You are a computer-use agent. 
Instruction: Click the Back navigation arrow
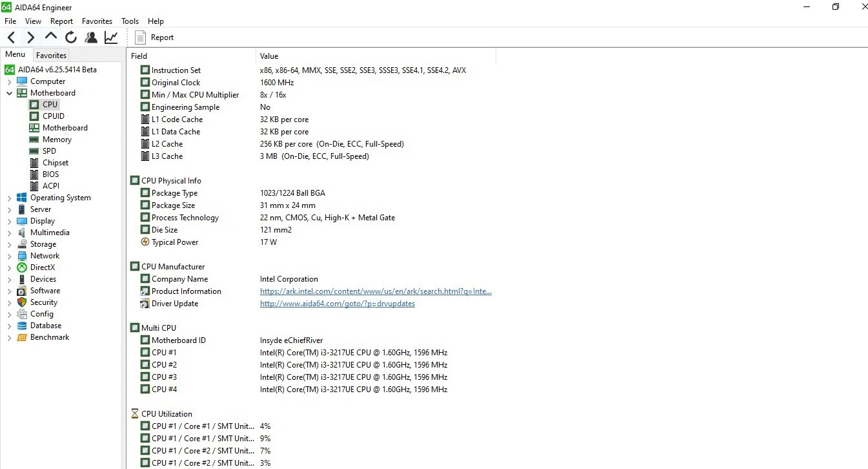tap(11, 37)
